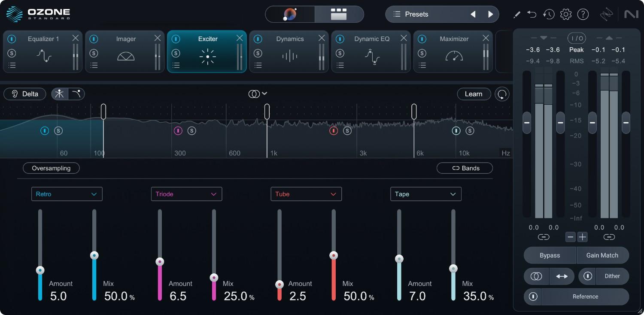Screen dimensions: 644x315
Task: Toggle power on the Equalizer 1 module
Action: pyautogui.click(x=12, y=39)
